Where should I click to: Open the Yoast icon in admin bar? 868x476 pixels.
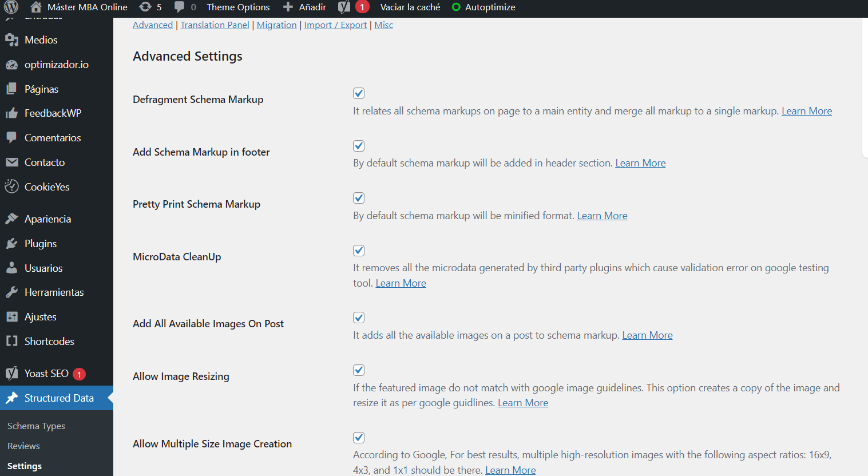click(x=344, y=7)
